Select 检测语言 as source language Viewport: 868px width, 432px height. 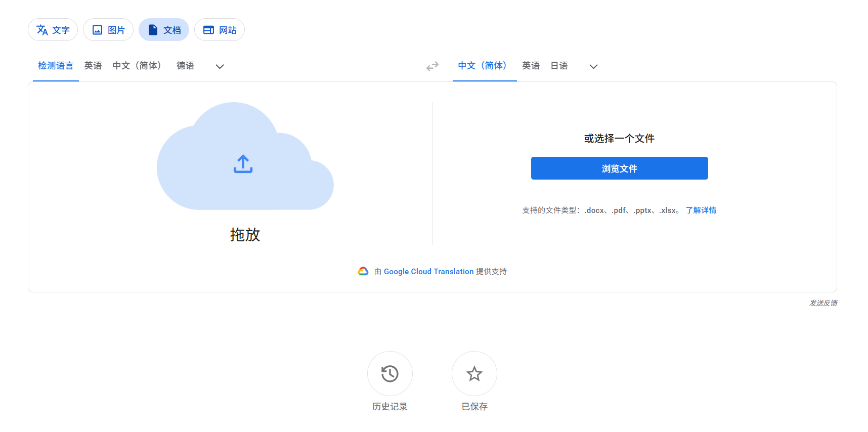(56, 66)
